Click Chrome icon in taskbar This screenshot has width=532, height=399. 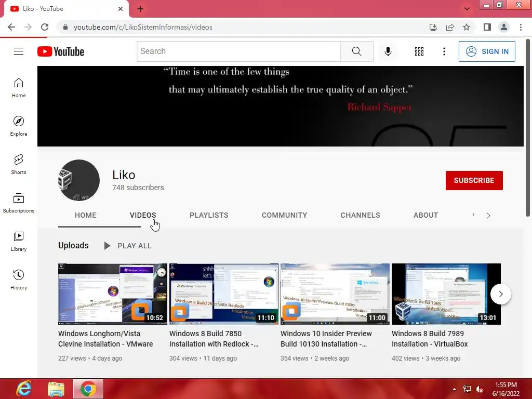point(88,389)
